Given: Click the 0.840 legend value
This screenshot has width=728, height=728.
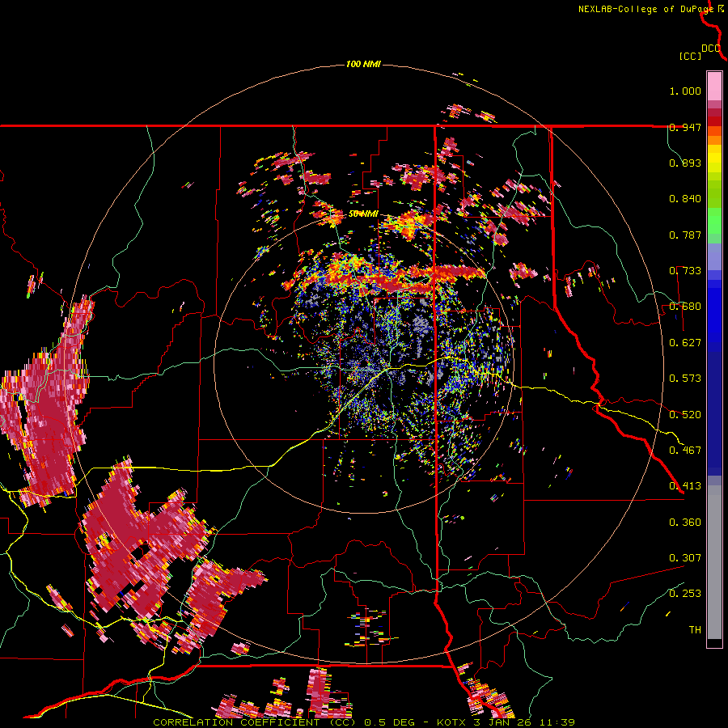Looking at the screenshot, I should click(x=685, y=199).
